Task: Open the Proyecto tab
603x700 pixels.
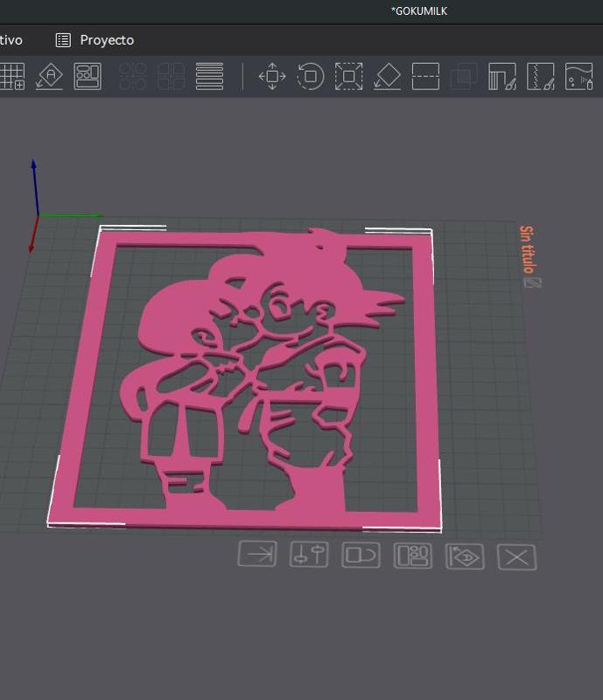Action: coord(95,40)
